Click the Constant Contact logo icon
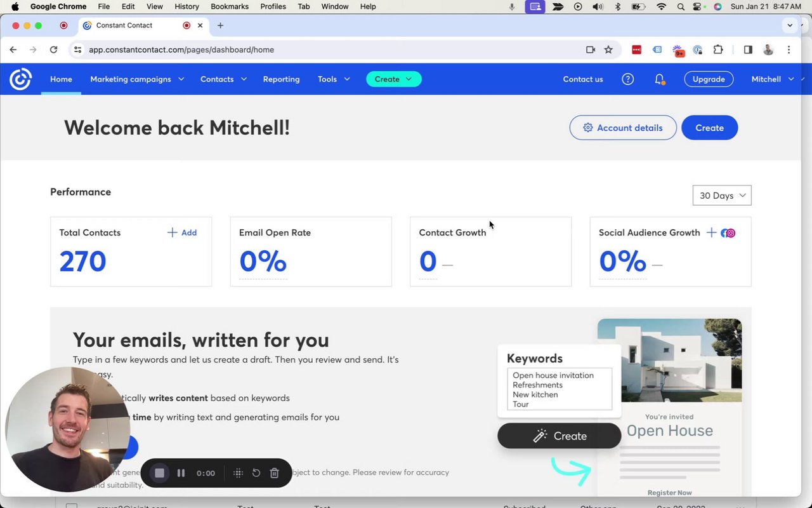Image resolution: width=812 pixels, height=508 pixels. pos(20,79)
